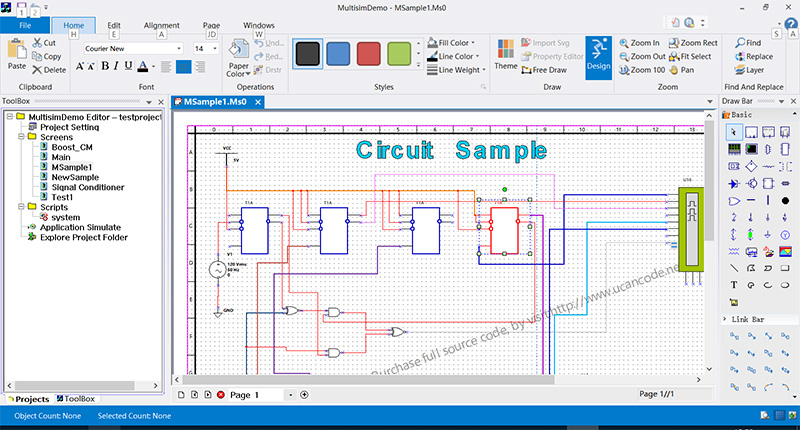Toggle bold formatting

tap(105, 66)
